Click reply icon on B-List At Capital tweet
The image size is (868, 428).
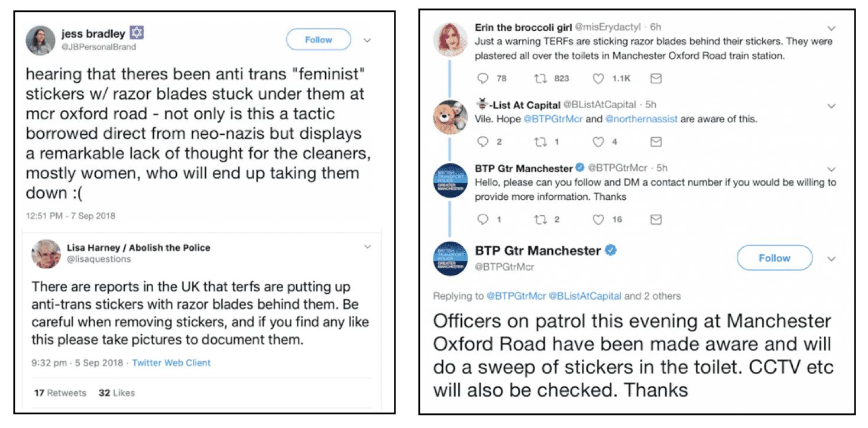pos(483,142)
